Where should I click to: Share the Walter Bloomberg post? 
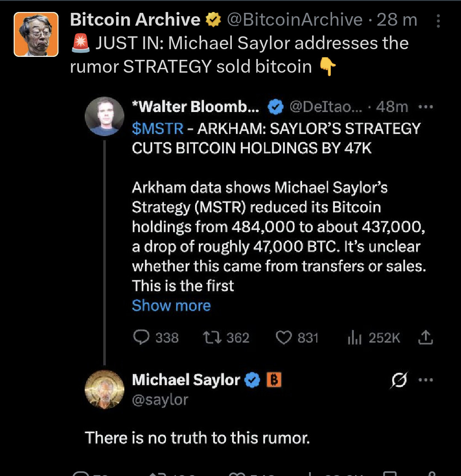coord(425,338)
